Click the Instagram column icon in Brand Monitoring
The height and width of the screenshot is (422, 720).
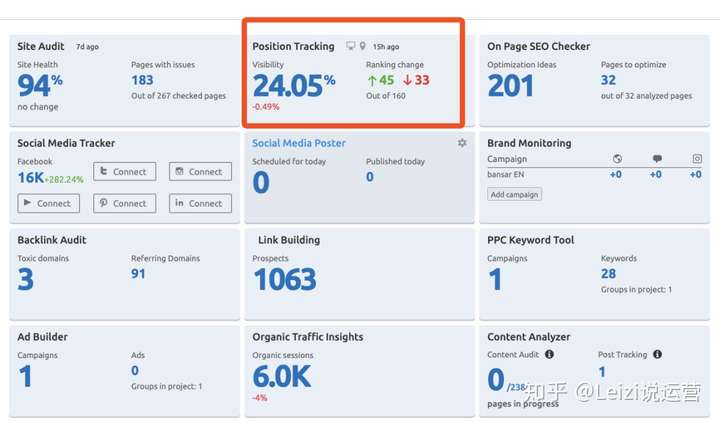tap(697, 159)
